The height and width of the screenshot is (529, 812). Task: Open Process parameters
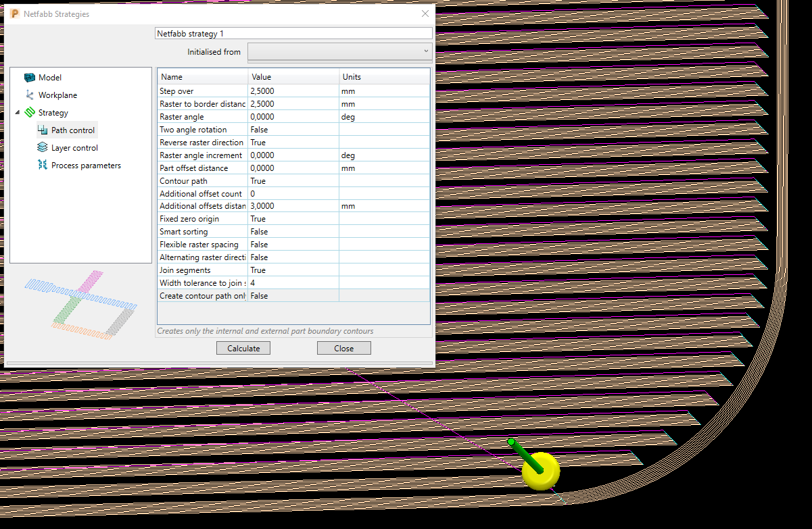pos(42,165)
